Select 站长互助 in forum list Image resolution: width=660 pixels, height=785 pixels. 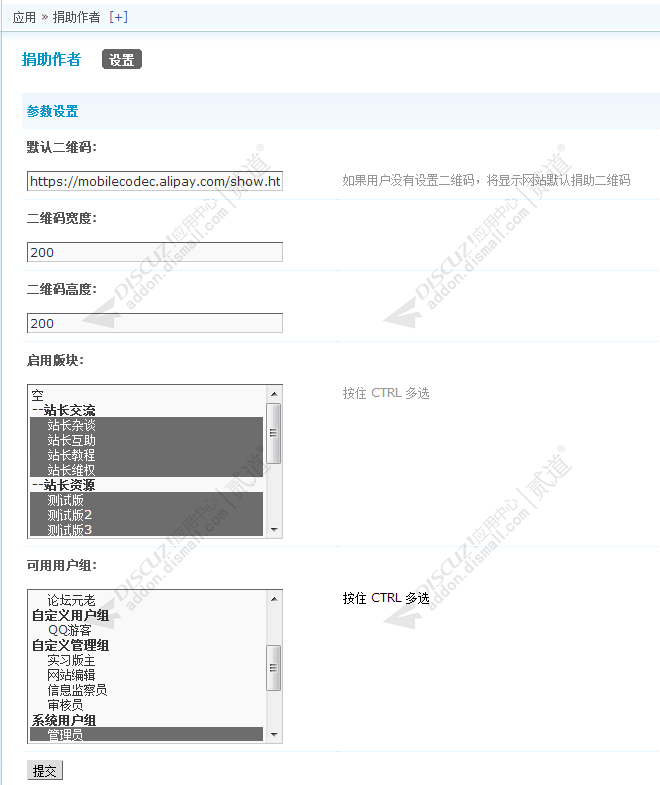click(146, 440)
